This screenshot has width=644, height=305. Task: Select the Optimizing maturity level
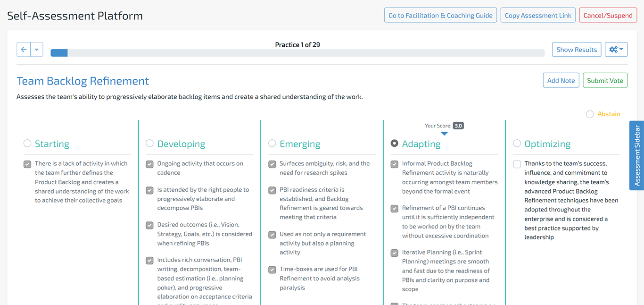(x=517, y=143)
